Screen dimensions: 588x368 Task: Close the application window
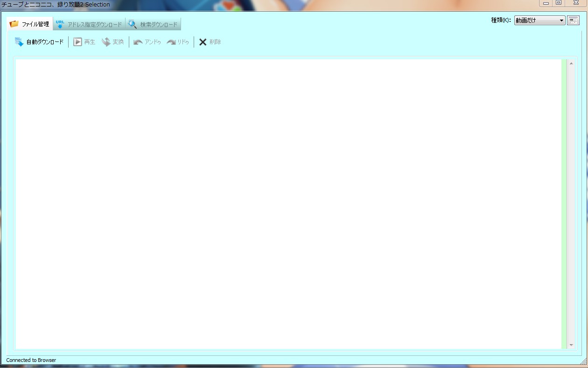(576, 3)
